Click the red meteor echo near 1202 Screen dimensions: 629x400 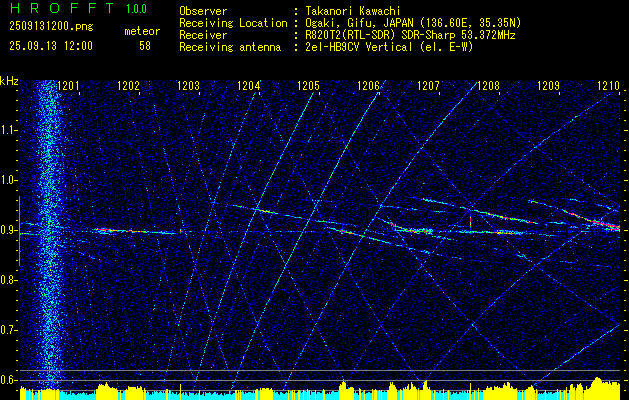120,231
